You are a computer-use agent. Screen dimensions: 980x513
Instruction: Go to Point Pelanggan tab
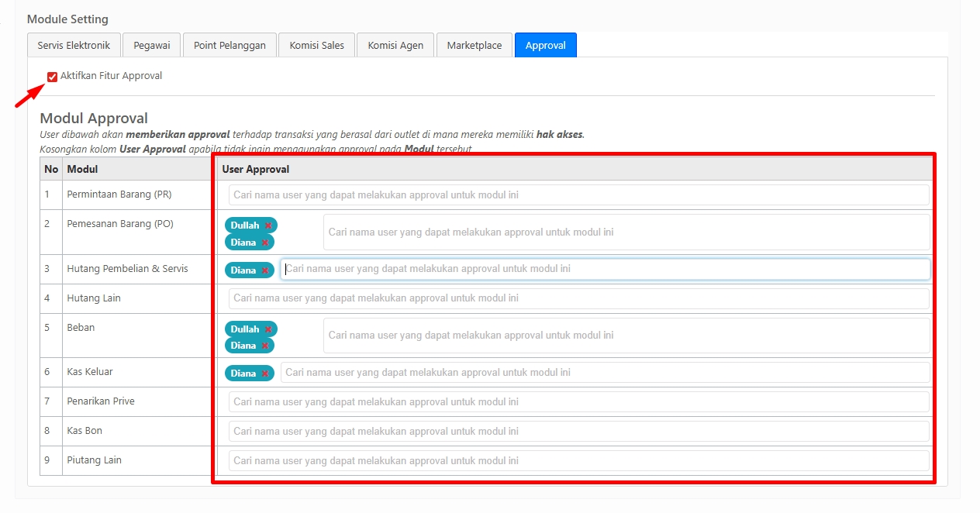tap(229, 45)
